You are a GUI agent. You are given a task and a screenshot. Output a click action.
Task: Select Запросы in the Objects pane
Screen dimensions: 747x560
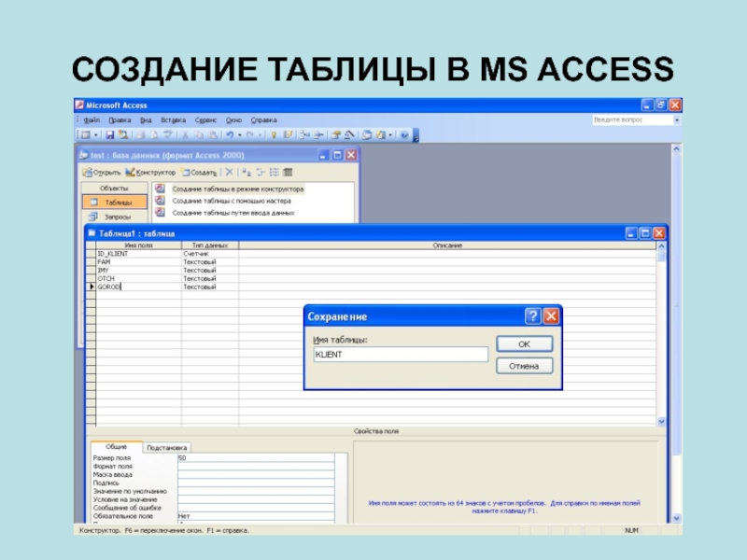115,217
